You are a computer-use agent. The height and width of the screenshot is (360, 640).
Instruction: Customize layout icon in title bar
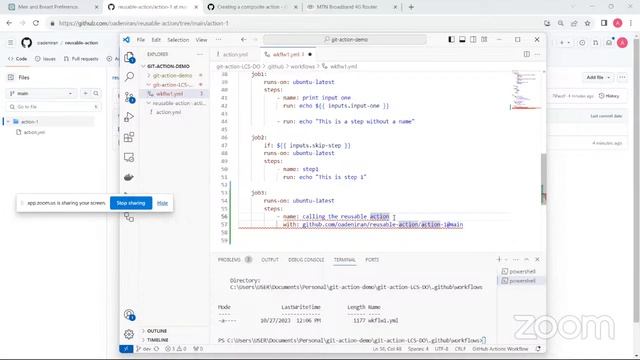tap(484, 40)
